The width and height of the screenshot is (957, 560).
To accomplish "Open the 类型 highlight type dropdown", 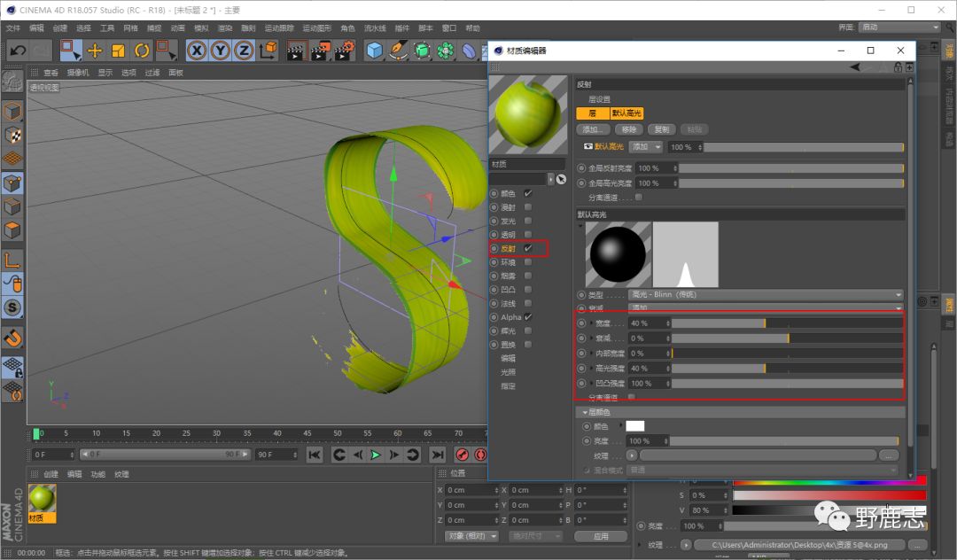I will (765, 295).
